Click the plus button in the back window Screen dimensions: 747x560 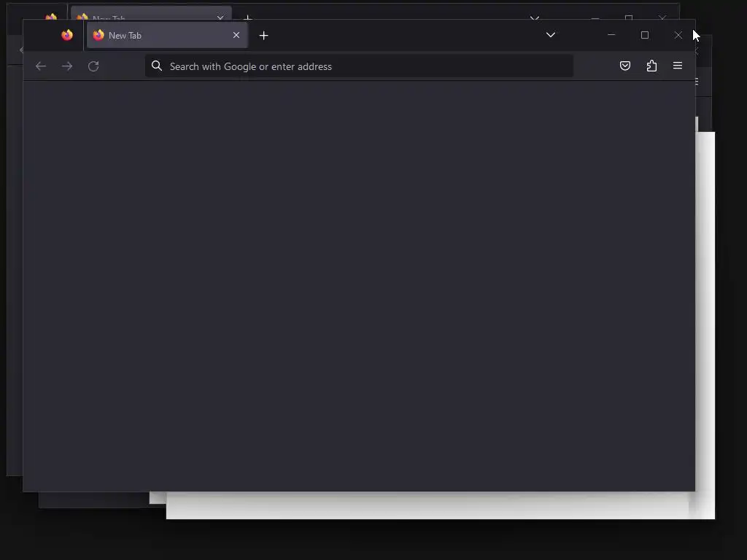click(248, 17)
